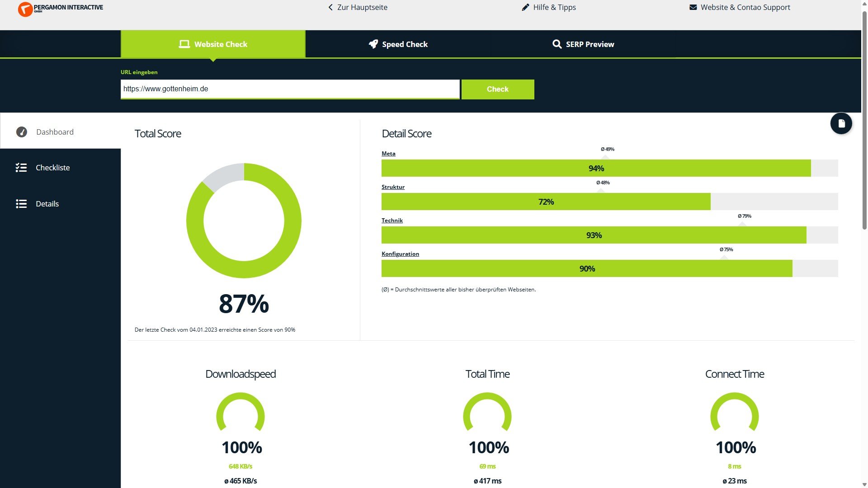
Task: Click the Details list icon
Action: (21, 204)
